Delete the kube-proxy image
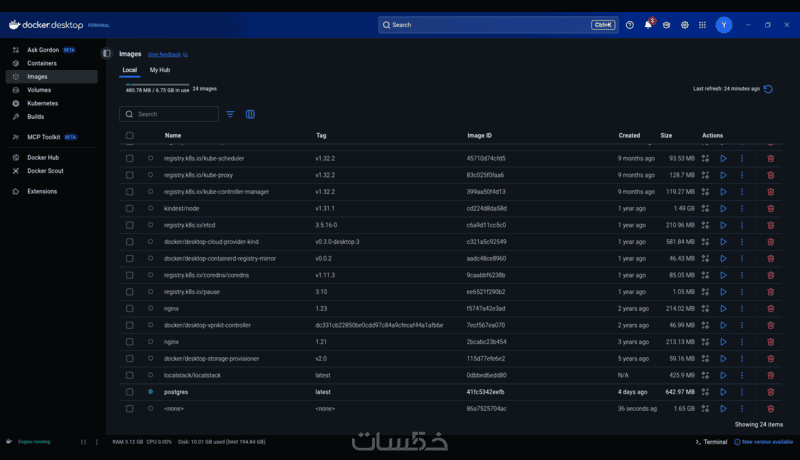Viewport: 800px width, 460px height. click(770, 175)
